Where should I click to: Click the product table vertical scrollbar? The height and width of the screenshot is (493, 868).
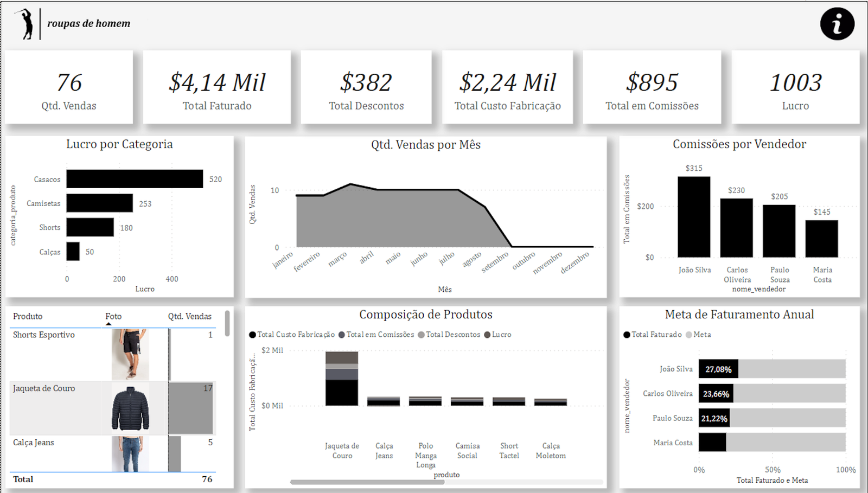coord(227,323)
